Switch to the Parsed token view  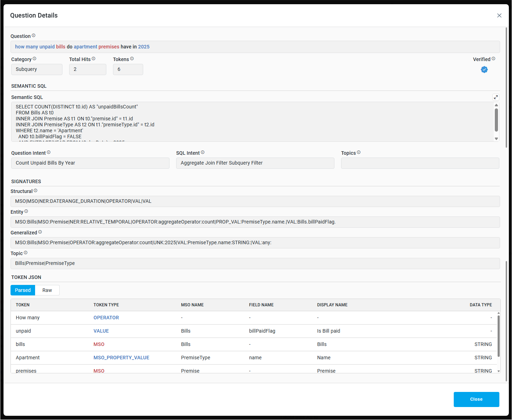23,290
